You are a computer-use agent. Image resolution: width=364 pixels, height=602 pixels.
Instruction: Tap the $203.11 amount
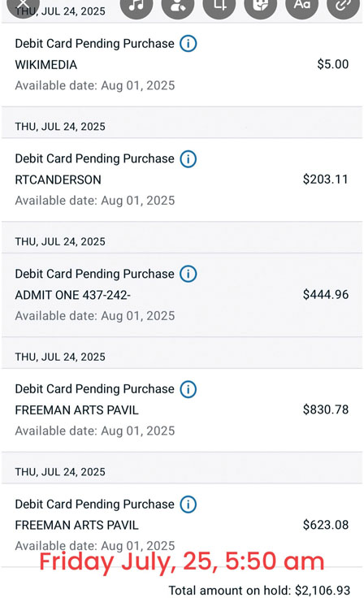coord(326,180)
